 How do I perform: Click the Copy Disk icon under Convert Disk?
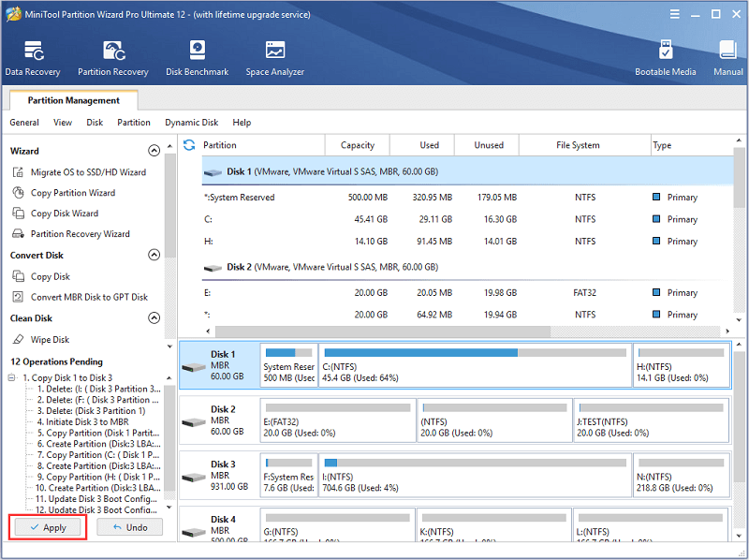18,276
